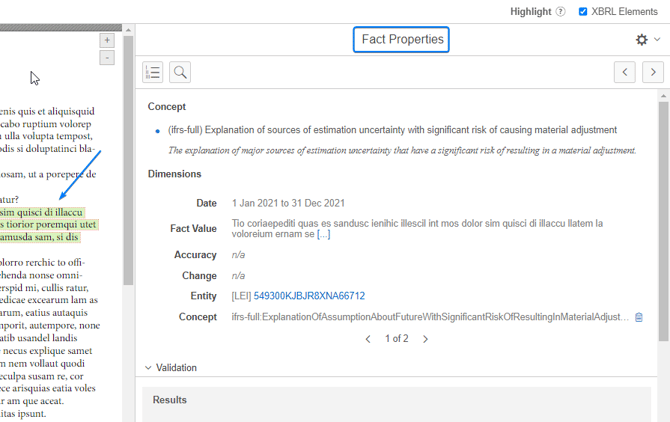Image resolution: width=670 pixels, height=422 pixels.
Task: Go to next fact with right arrow button
Action: [x=652, y=72]
